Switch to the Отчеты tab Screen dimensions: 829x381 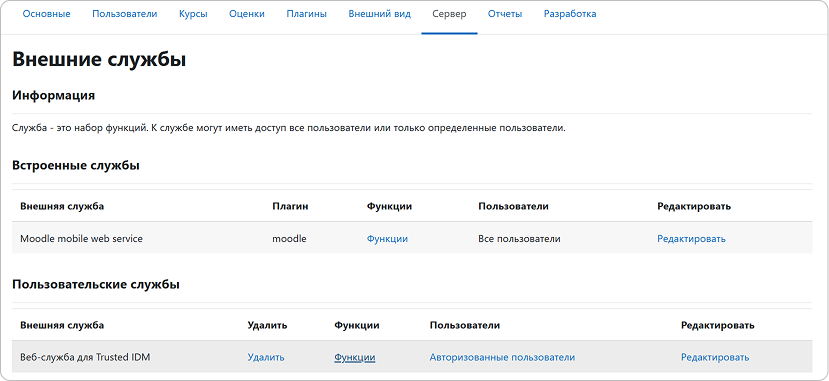[x=505, y=14]
